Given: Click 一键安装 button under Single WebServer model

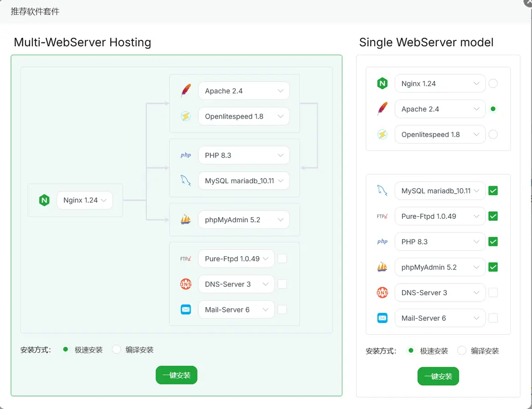Looking at the screenshot, I should coord(438,376).
